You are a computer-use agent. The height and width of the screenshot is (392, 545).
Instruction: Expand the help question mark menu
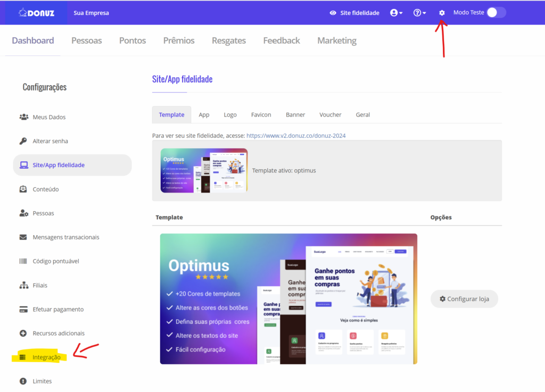pos(419,13)
